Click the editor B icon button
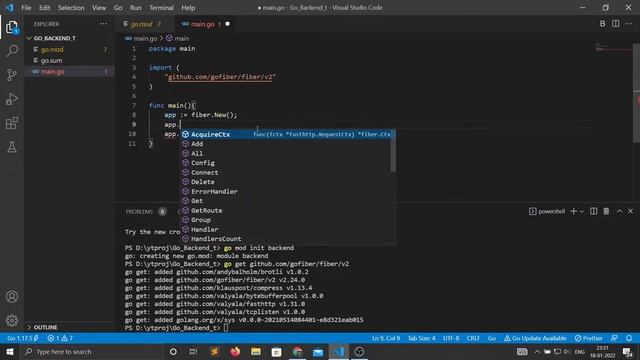Screen dimensions: 640x360 tap(602, 24)
